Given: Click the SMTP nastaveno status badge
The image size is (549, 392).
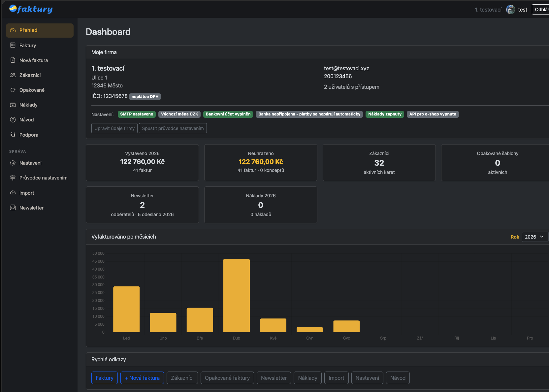Looking at the screenshot, I should 137,114.
